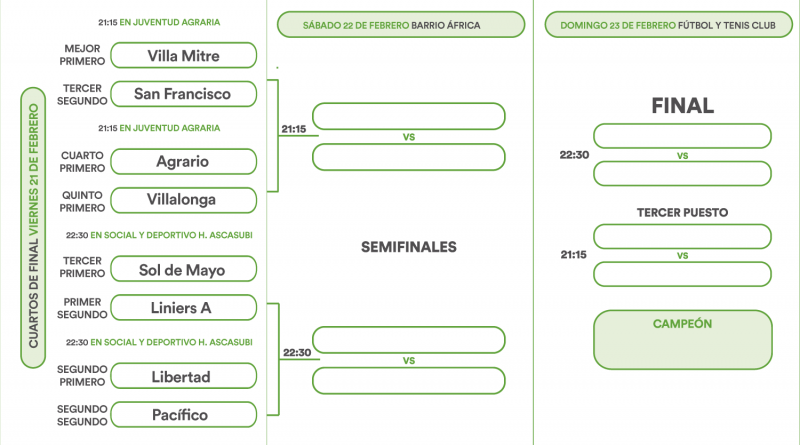
Task: Click the Semifinales heading
Action: coord(408,247)
